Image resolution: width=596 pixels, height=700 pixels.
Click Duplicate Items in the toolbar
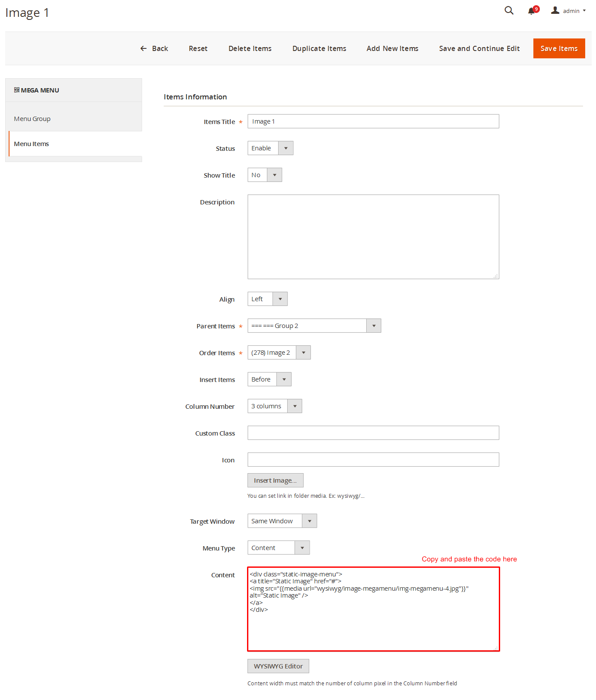pyautogui.click(x=319, y=48)
